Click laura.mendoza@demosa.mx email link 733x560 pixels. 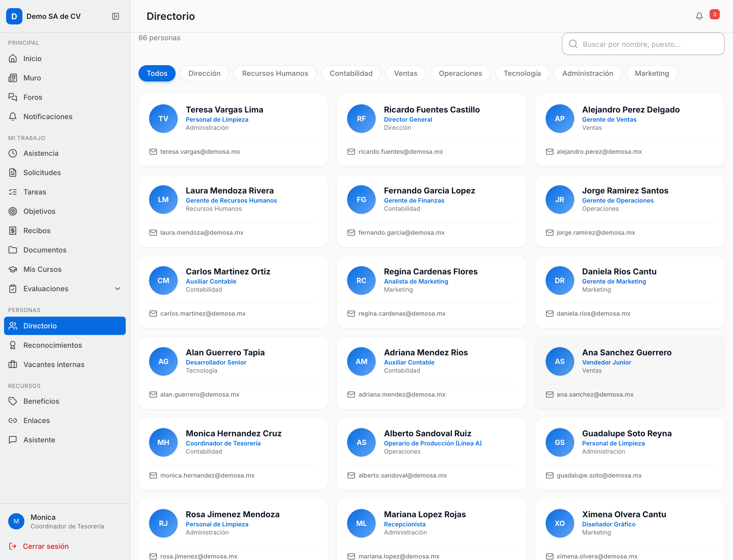click(x=202, y=233)
